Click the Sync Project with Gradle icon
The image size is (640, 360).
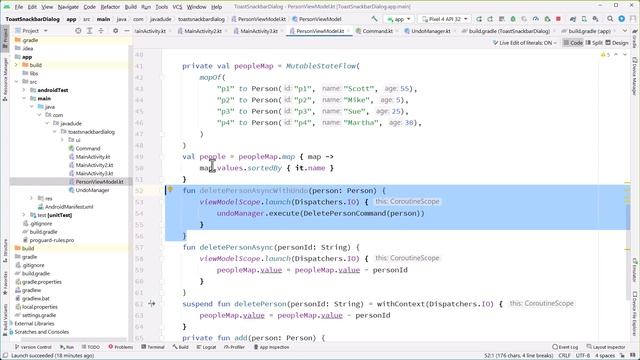click(x=573, y=19)
